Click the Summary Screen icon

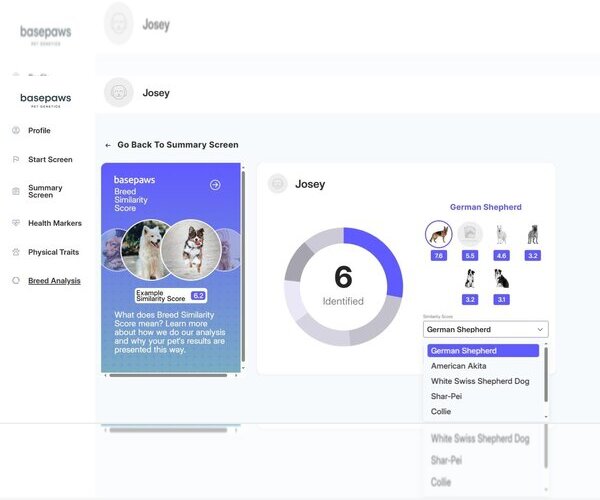[x=16, y=191]
